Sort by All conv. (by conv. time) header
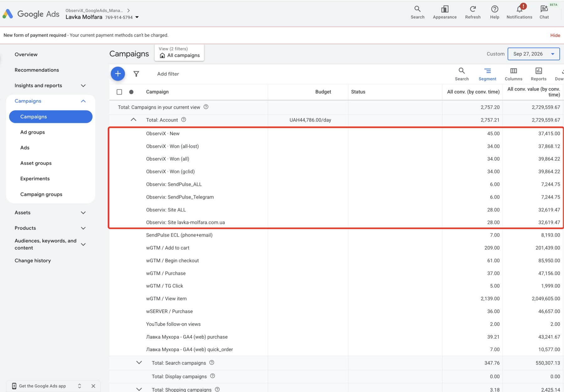Screen dimensions: 564x392 point(473,92)
